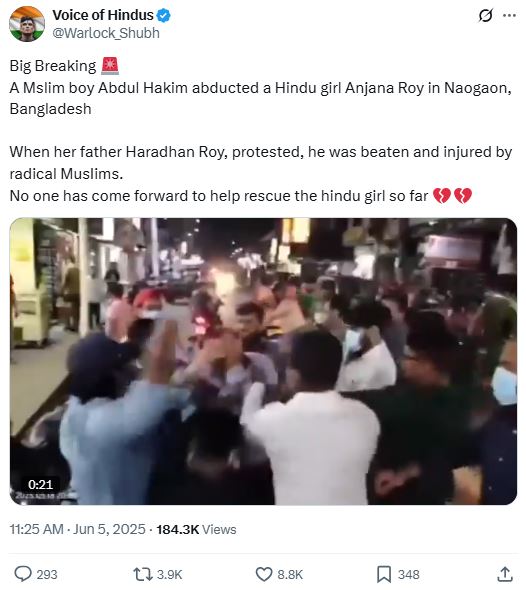The width and height of the screenshot is (526, 590).
Task: Visit the @Warlock_Shubh handle
Action: click(106, 33)
